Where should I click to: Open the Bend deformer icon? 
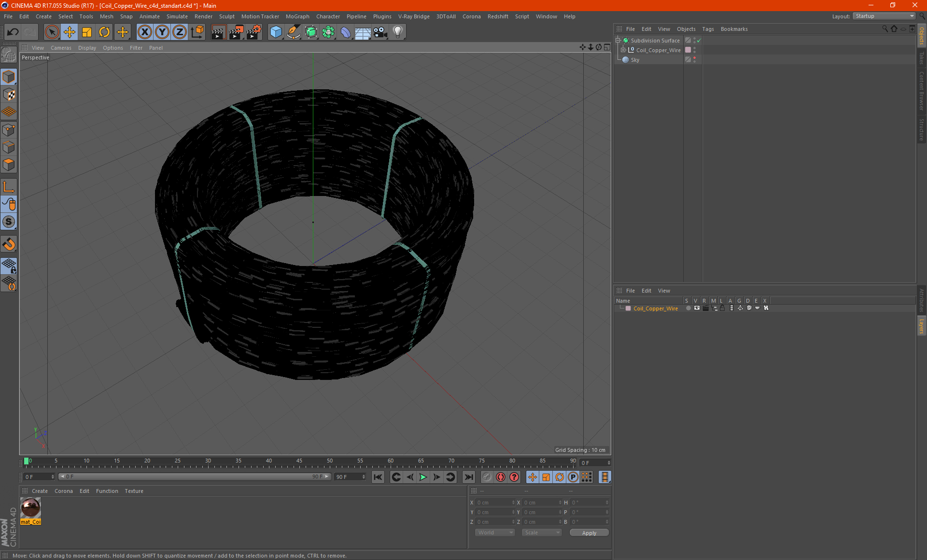(x=346, y=32)
